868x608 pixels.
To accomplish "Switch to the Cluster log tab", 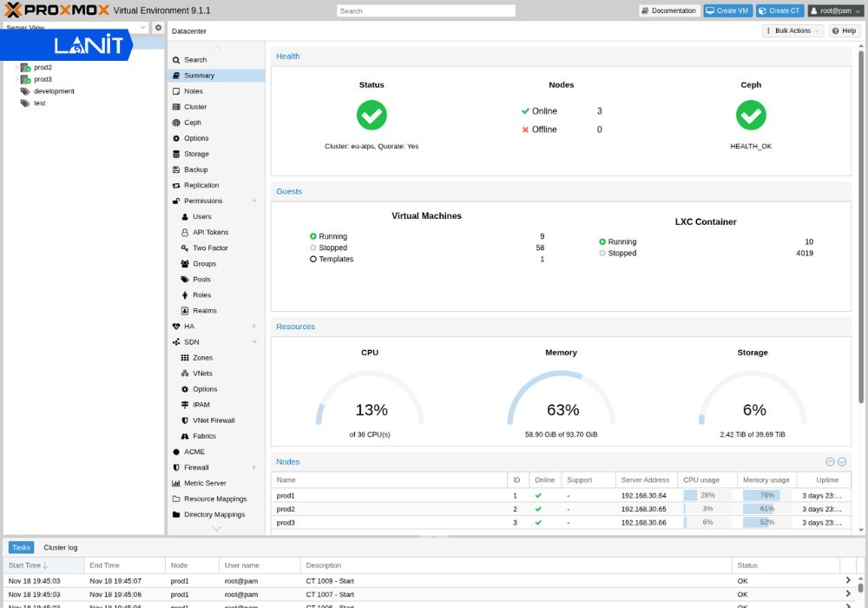I will pyautogui.click(x=61, y=548).
